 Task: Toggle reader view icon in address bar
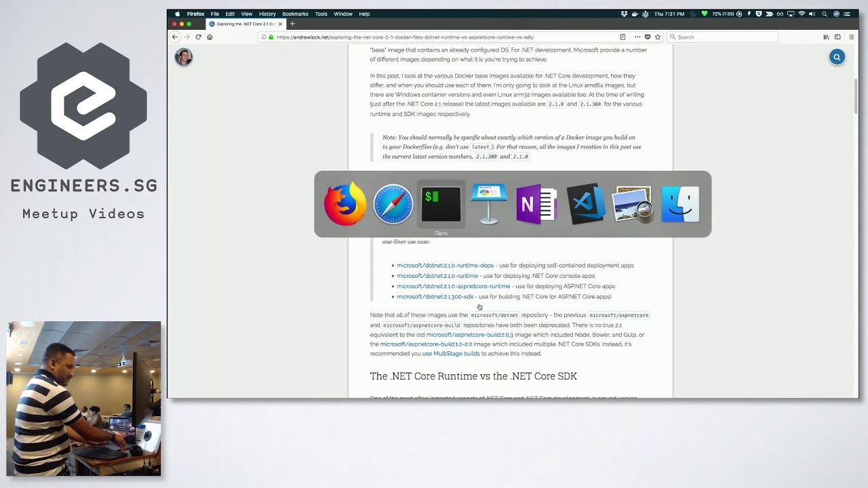pyautogui.click(x=623, y=37)
